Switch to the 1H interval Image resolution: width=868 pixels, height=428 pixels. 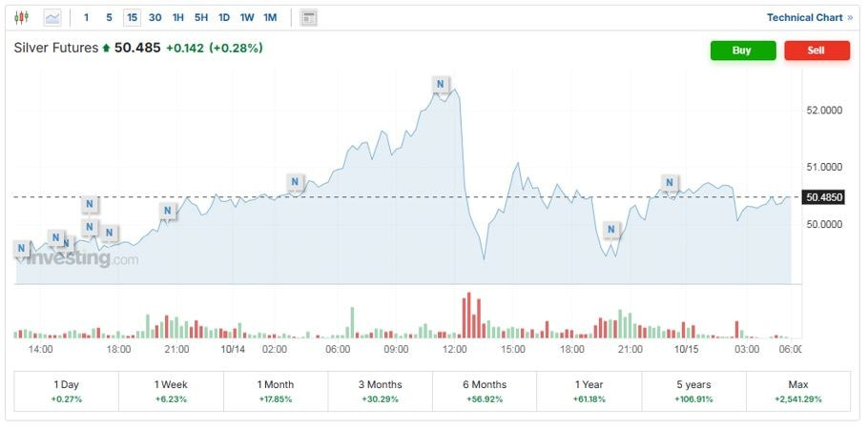pyautogui.click(x=177, y=17)
